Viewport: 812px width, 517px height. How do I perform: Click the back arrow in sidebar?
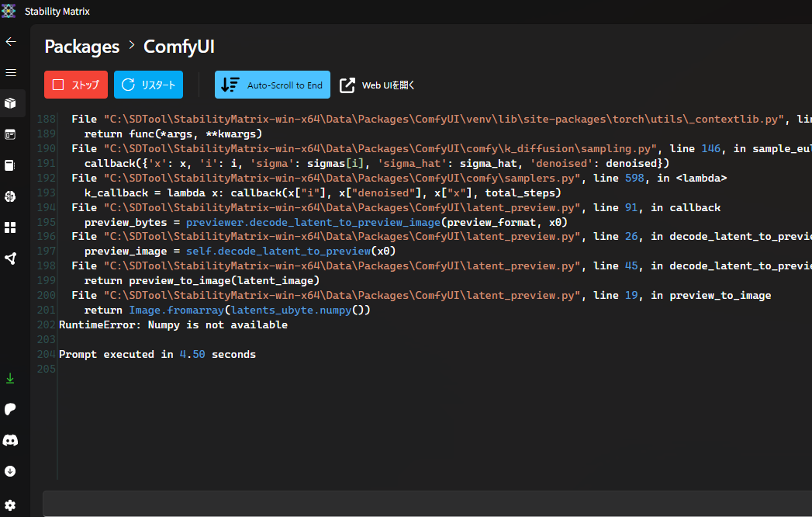[x=11, y=42]
